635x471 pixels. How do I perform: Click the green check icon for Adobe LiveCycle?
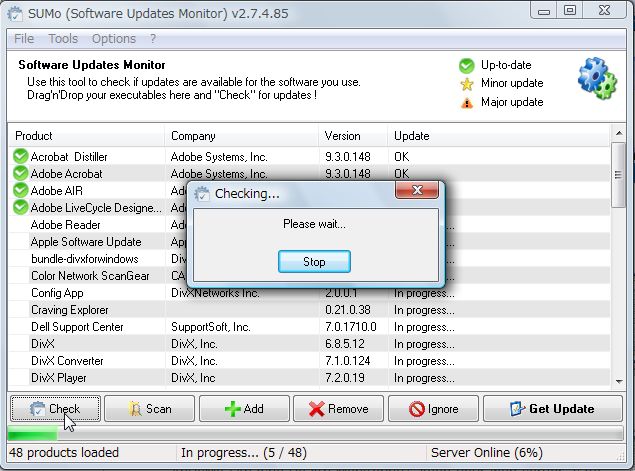tap(20, 207)
